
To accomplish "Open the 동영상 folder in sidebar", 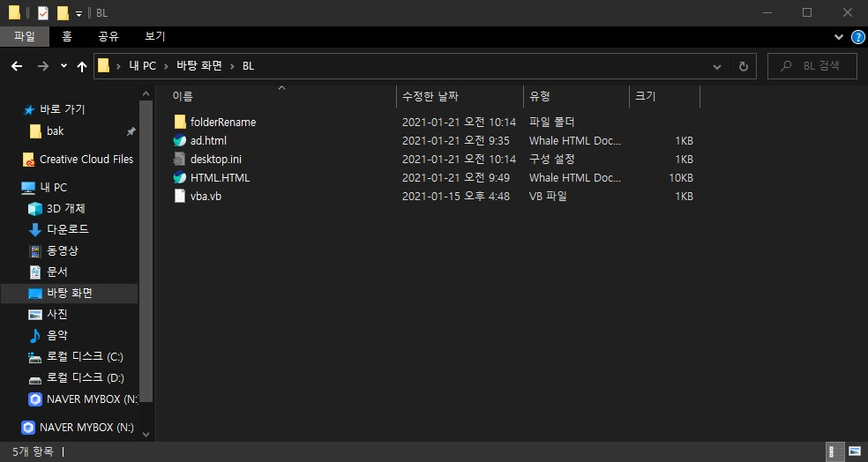I will [x=63, y=250].
